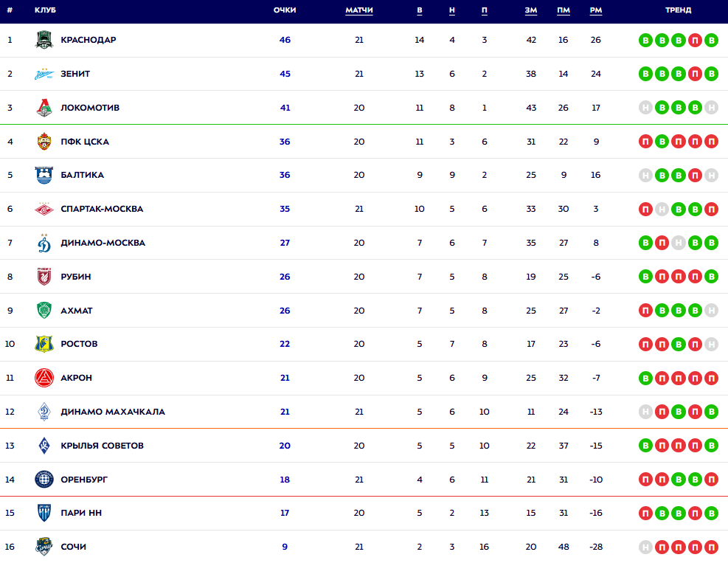Image resolution: width=728 pixels, height=563 pixels.
Task: Click the PFC CSKA club crest
Action: [x=44, y=142]
